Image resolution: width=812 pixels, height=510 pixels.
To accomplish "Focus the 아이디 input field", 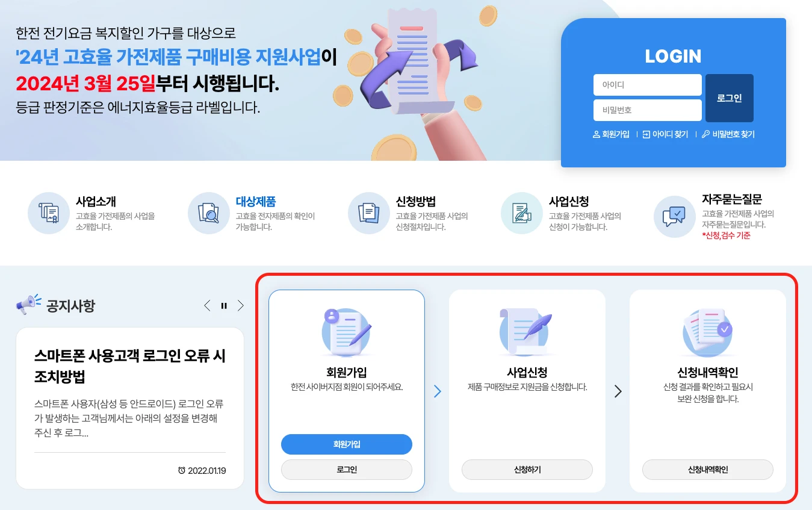I will coord(648,85).
